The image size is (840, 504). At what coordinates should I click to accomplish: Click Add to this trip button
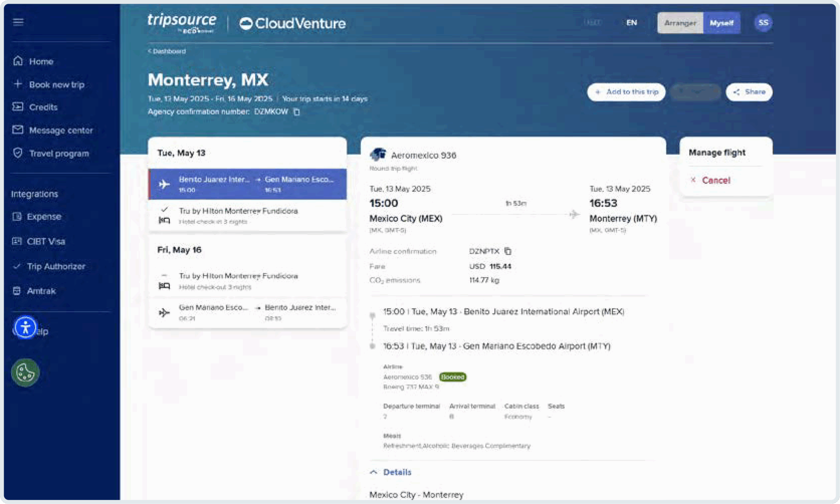626,92
